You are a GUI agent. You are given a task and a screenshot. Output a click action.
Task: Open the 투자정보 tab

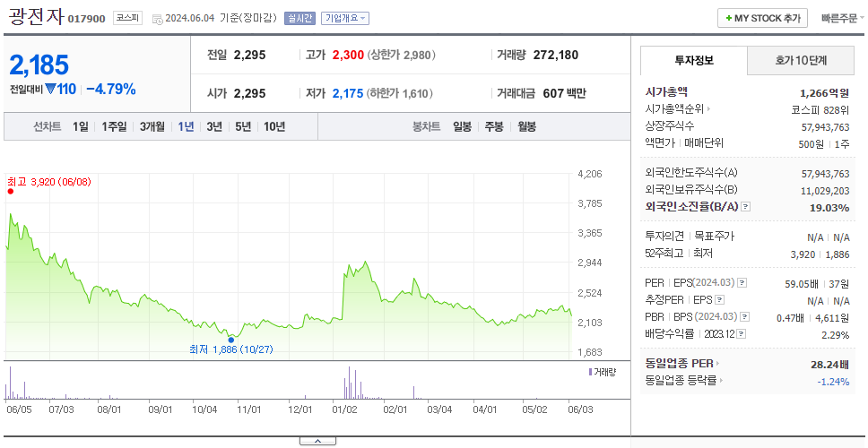point(694,61)
